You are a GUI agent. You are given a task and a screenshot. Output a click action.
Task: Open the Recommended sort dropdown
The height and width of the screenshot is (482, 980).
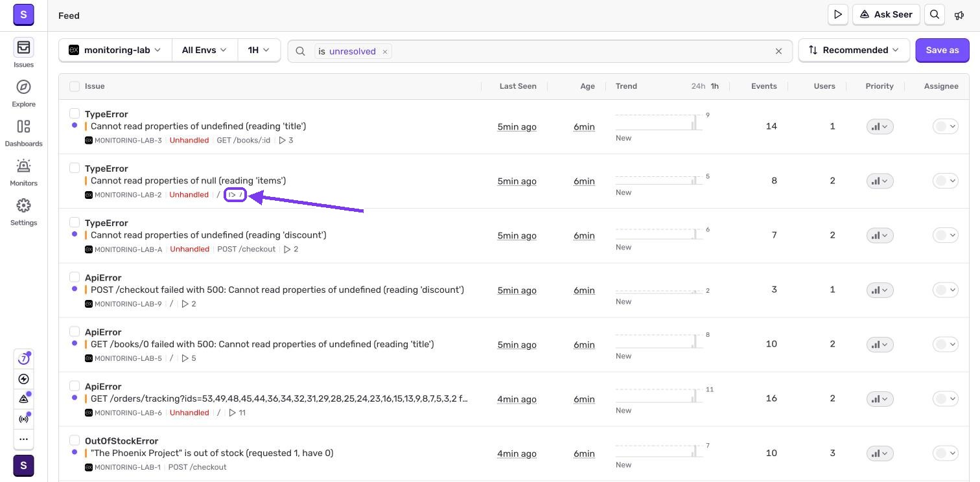point(854,50)
